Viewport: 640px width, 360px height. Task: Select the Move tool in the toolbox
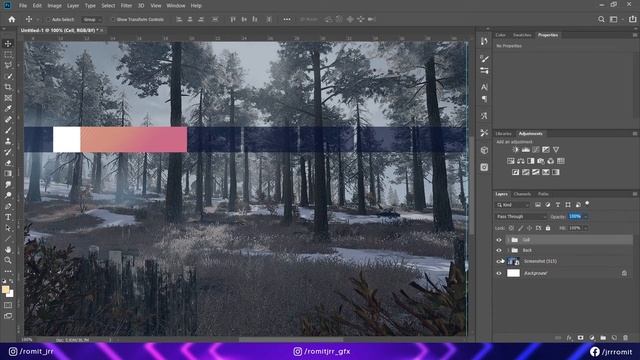point(8,44)
